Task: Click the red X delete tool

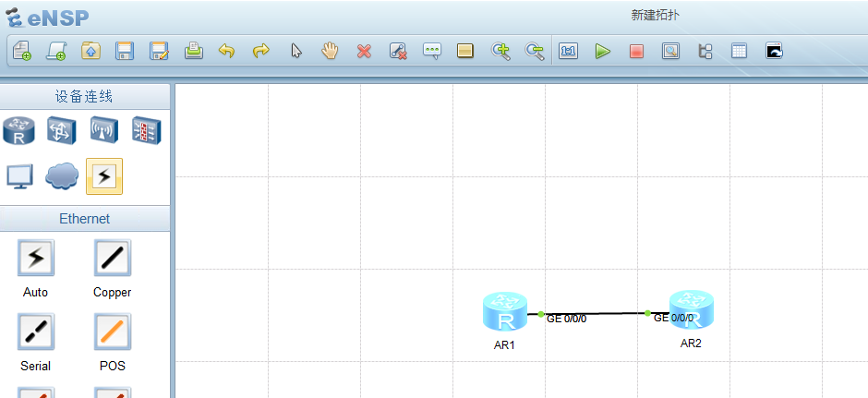Action: coord(364,52)
